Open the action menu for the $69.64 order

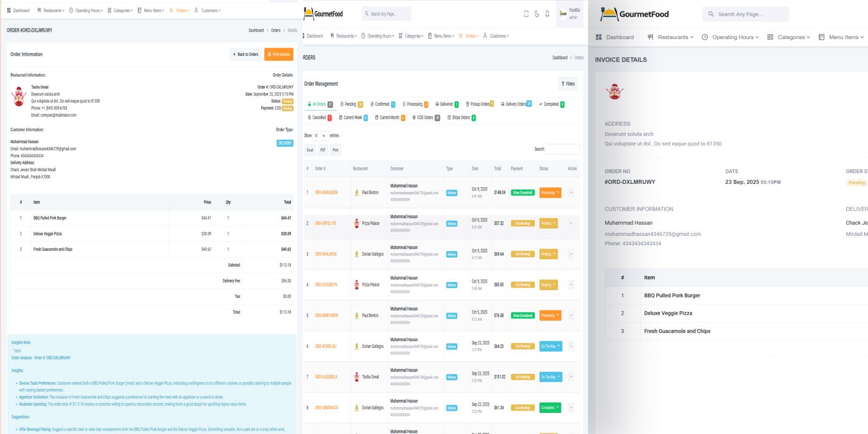tap(571, 254)
